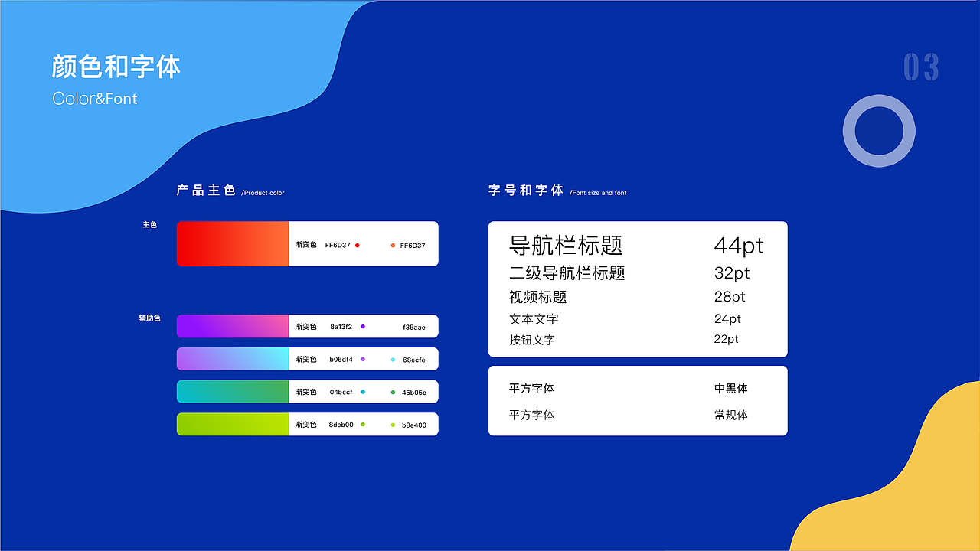Select the purple dot next to 8a13f2

[x=363, y=327]
